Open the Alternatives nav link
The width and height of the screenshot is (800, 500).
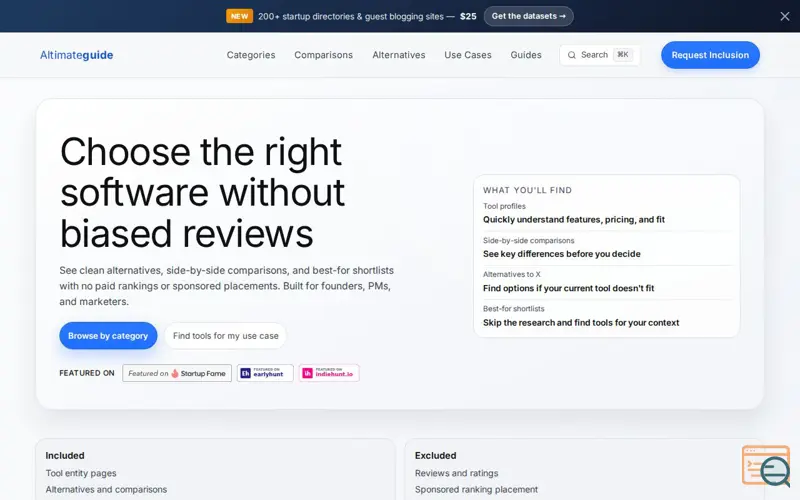tap(398, 55)
